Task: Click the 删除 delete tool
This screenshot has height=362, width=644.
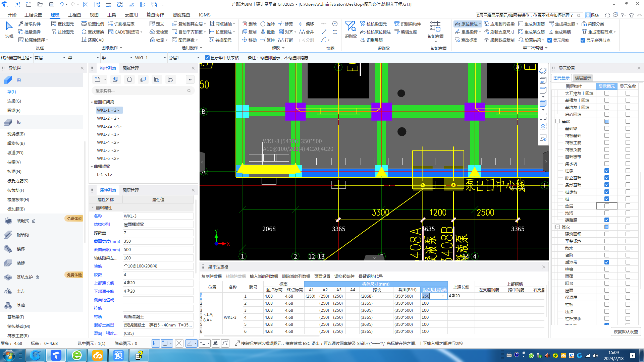Action: tap(250, 24)
